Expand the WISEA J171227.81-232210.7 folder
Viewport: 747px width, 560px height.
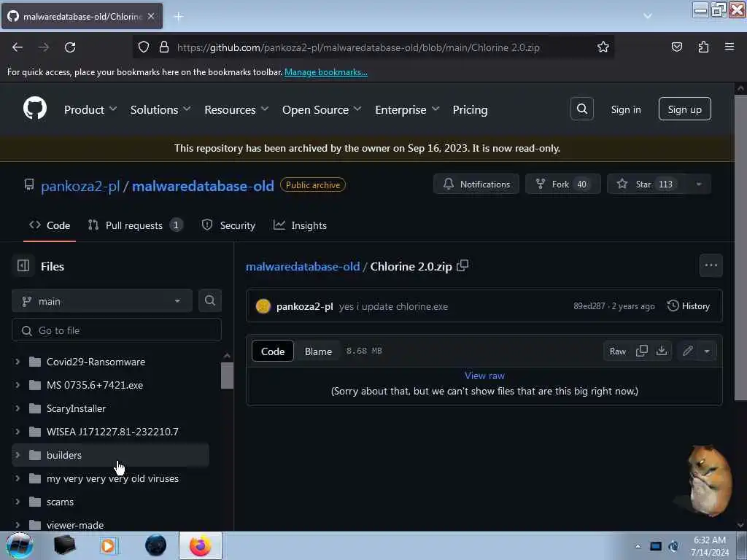pyautogui.click(x=18, y=432)
